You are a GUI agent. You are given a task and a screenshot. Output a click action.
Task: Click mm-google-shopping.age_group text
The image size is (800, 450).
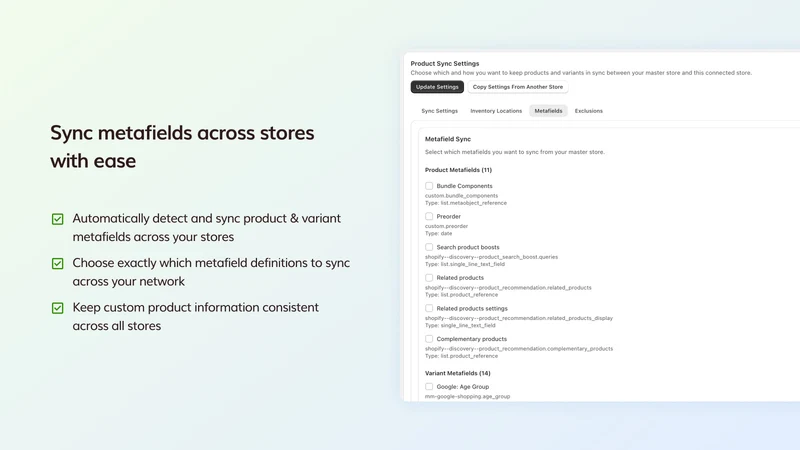[x=467, y=396]
